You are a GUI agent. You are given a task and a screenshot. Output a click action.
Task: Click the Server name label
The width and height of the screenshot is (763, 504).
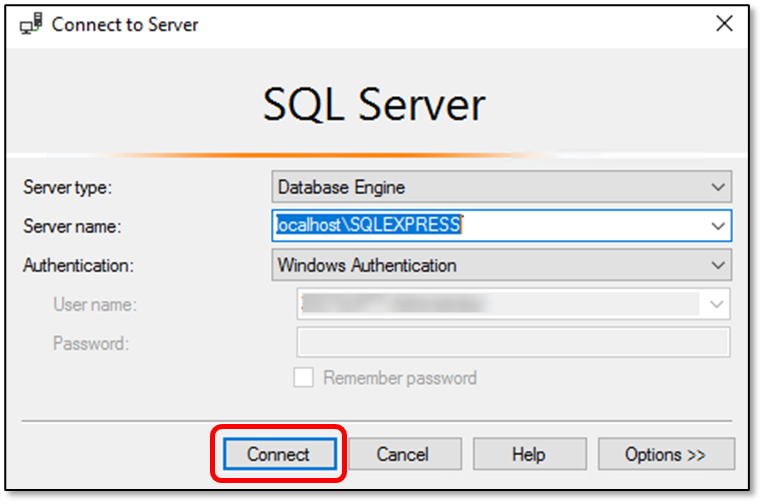(x=72, y=227)
